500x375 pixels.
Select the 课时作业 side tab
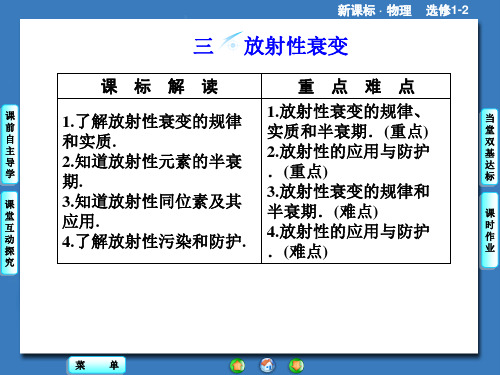[x=489, y=231]
